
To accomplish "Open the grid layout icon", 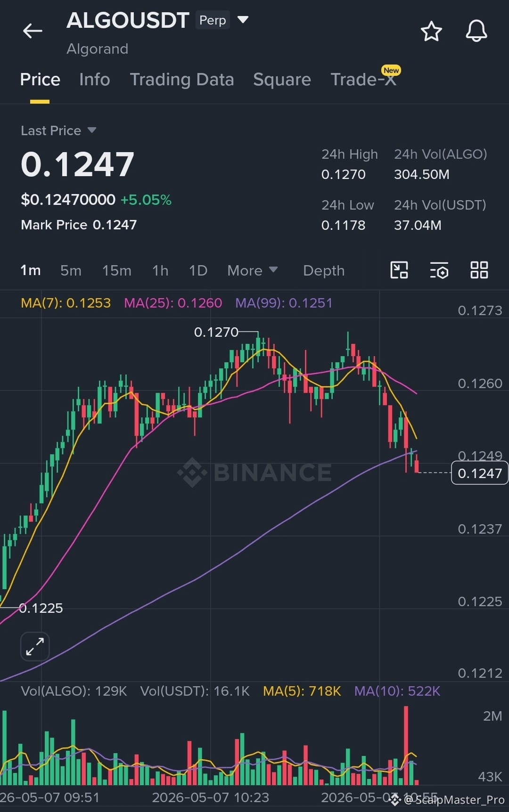I will point(479,270).
